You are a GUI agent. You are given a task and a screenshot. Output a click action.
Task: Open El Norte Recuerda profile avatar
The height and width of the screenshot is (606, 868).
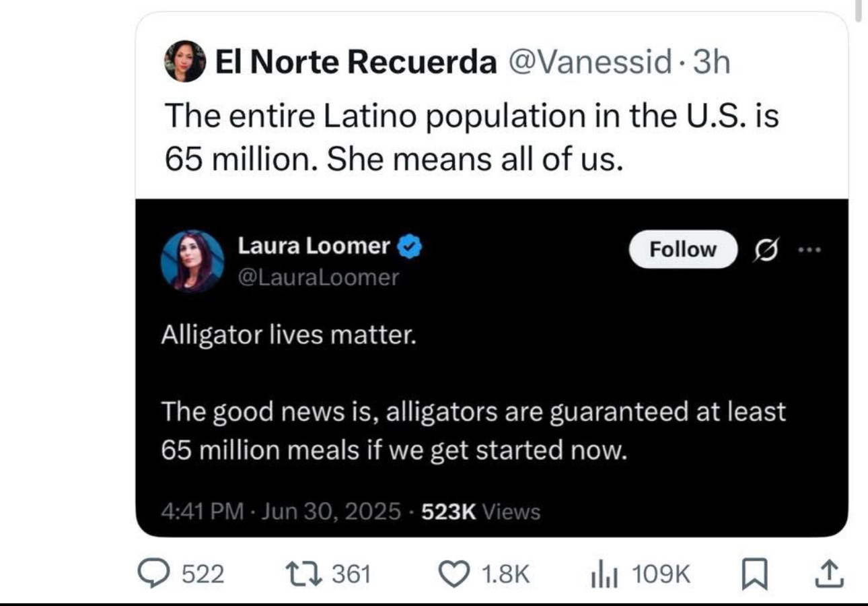coord(185,61)
